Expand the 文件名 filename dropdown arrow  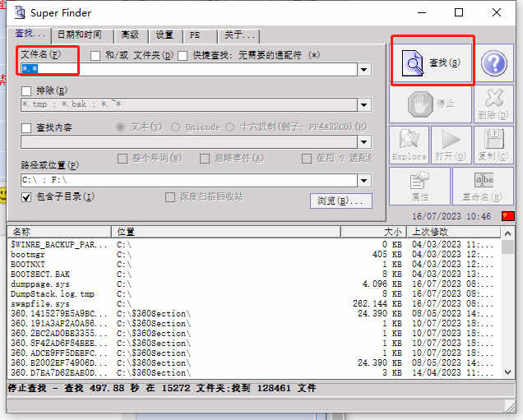click(364, 70)
